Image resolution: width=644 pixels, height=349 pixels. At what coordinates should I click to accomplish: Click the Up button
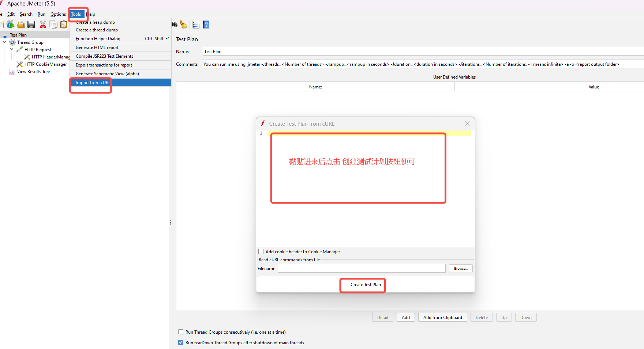(x=504, y=317)
